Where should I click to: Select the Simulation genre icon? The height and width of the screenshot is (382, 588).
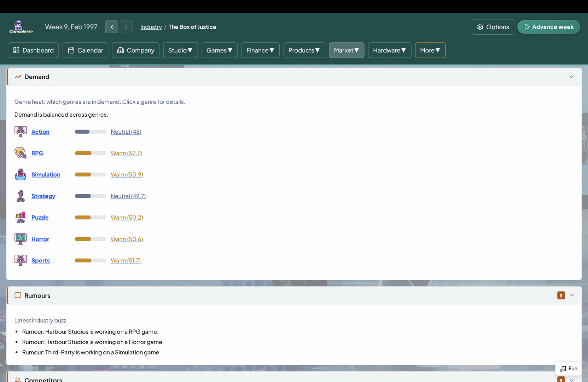(x=20, y=174)
